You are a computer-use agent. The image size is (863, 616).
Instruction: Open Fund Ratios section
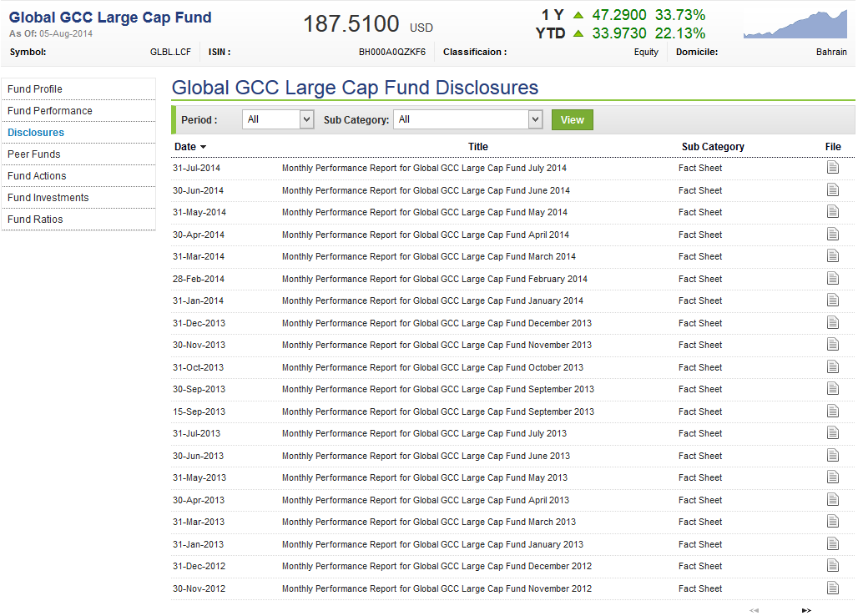click(35, 219)
